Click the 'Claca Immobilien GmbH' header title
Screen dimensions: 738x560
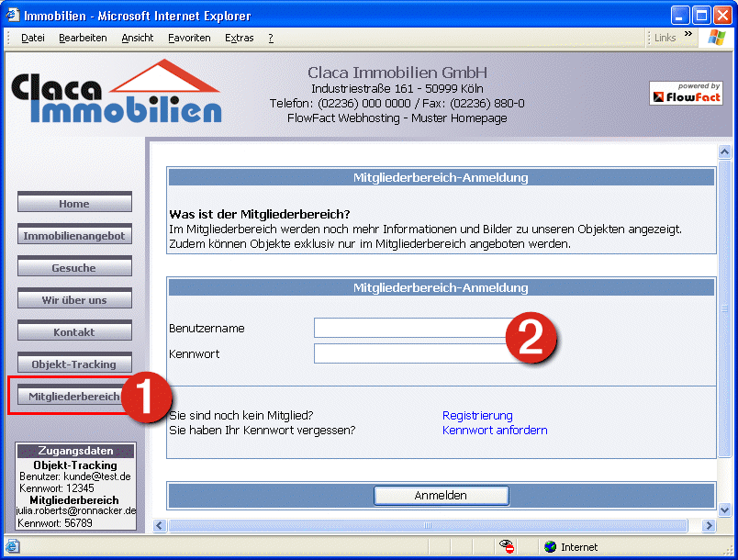coord(397,73)
